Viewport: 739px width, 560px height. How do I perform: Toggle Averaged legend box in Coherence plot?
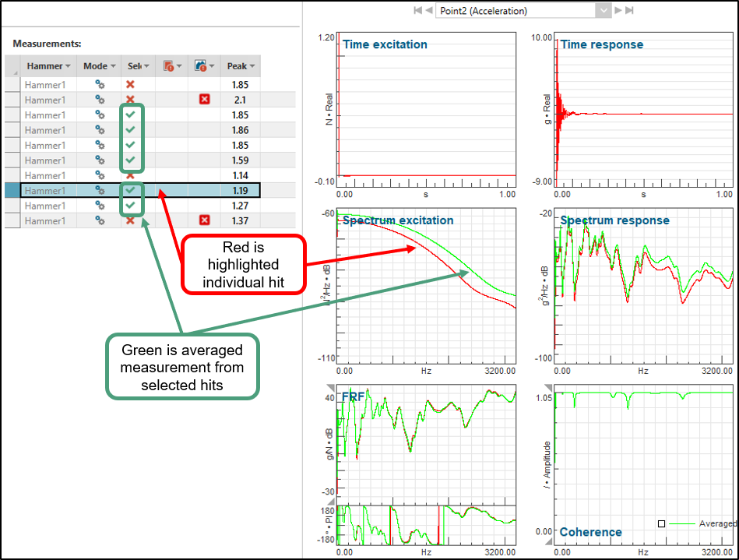coord(661,524)
